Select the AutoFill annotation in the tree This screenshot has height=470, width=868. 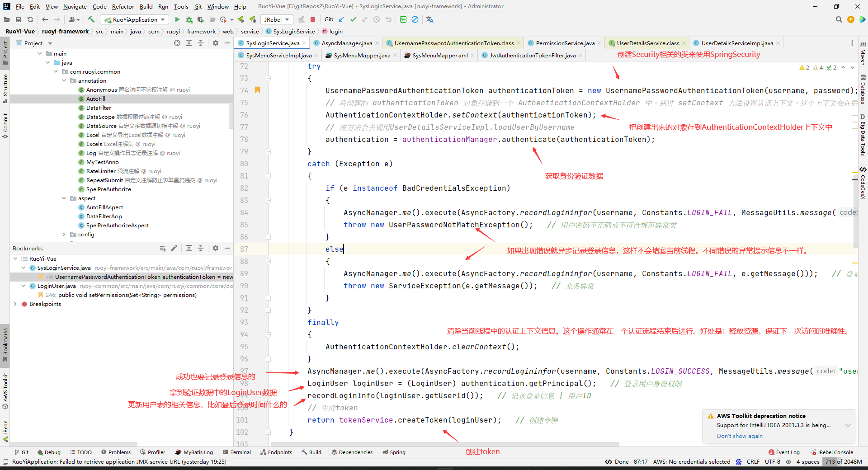tap(95, 99)
